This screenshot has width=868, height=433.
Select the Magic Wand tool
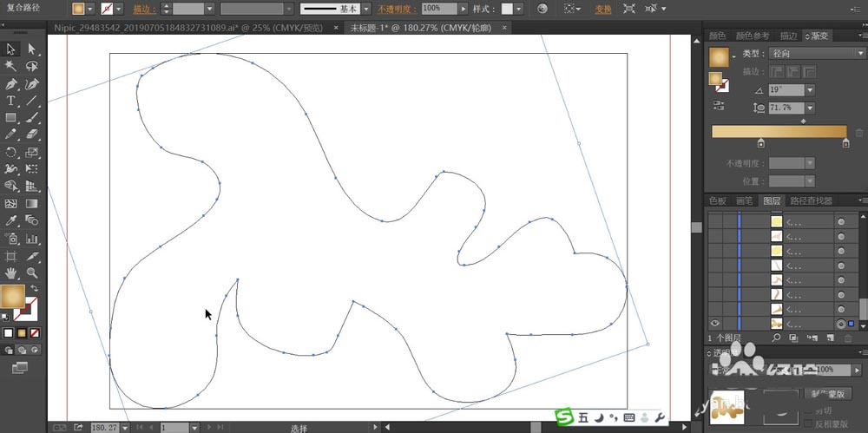pyautogui.click(x=10, y=66)
